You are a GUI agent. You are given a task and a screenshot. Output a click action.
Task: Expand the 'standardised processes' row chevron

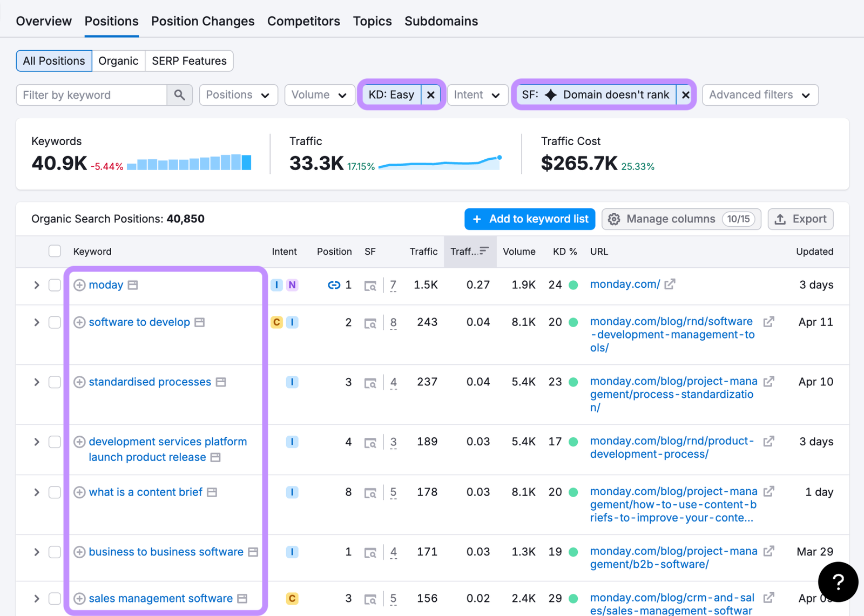pos(36,382)
